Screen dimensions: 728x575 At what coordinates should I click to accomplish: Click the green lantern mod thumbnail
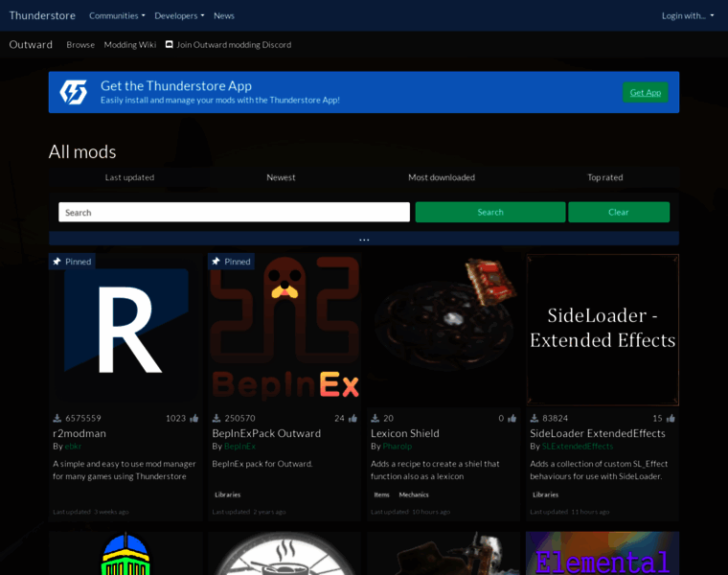tap(125, 553)
